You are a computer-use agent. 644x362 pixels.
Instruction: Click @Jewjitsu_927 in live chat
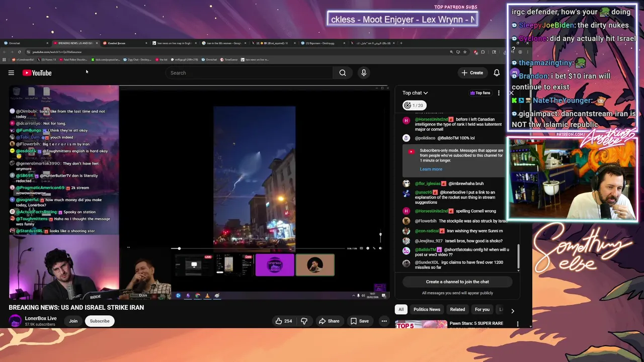[429, 241]
